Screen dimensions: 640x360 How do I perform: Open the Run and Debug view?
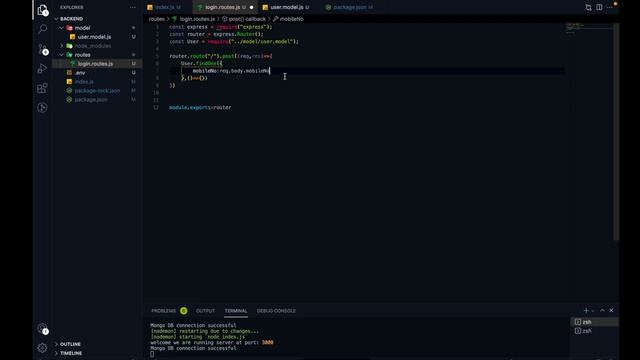(42, 69)
